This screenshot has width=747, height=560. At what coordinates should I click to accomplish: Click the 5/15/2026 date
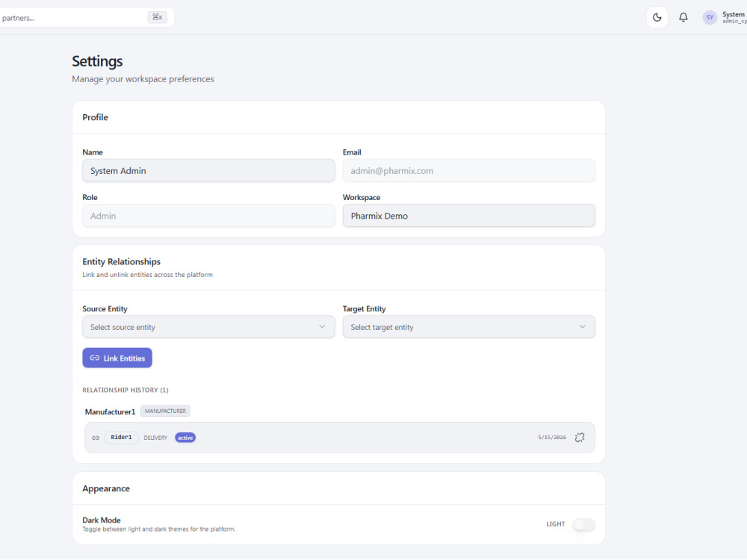pyautogui.click(x=552, y=438)
